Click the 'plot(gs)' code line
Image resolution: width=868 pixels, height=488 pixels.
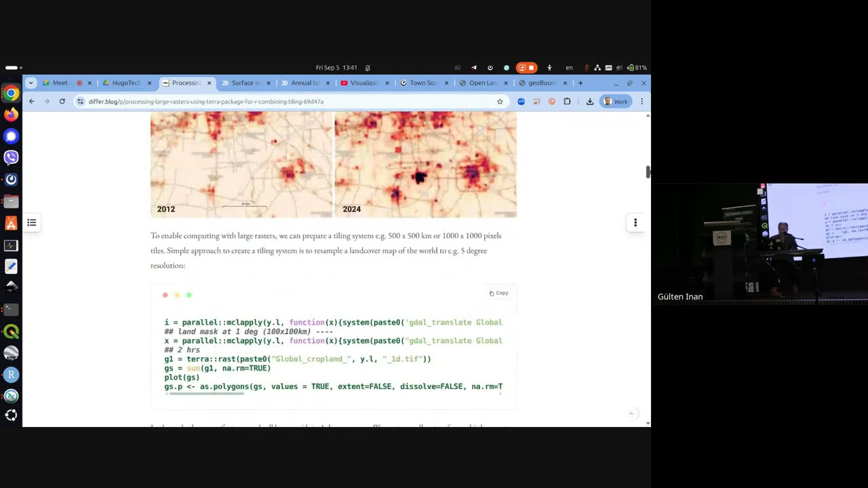tap(182, 378)
